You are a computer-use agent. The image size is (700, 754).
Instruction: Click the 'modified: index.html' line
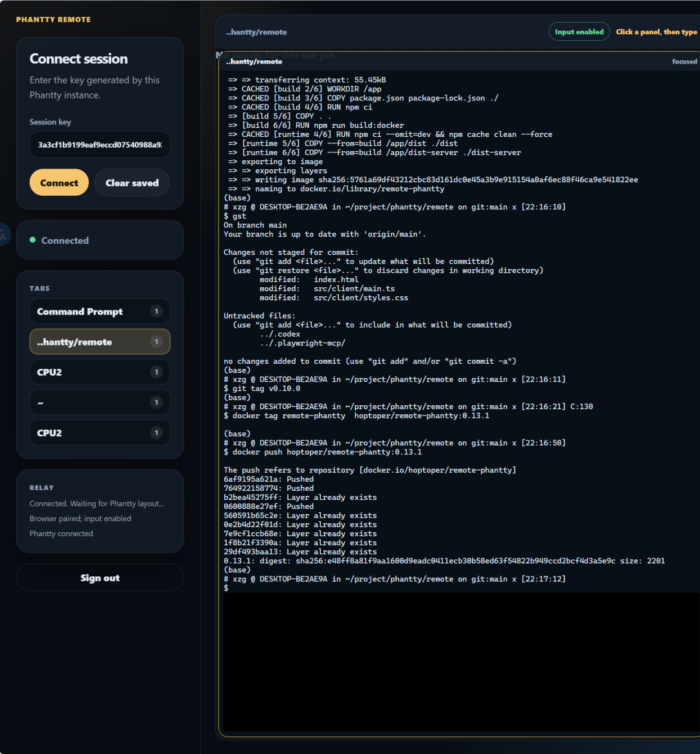click(309, 279)
